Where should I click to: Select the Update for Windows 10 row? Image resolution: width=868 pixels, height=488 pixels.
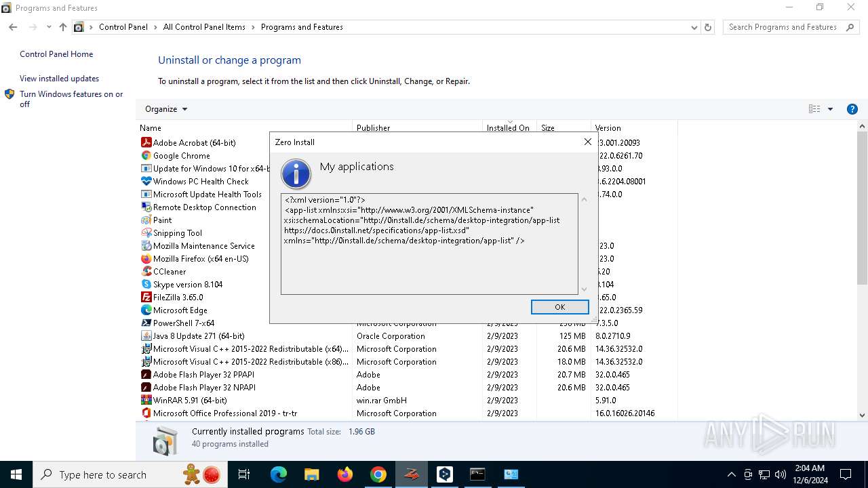point(407,168)
